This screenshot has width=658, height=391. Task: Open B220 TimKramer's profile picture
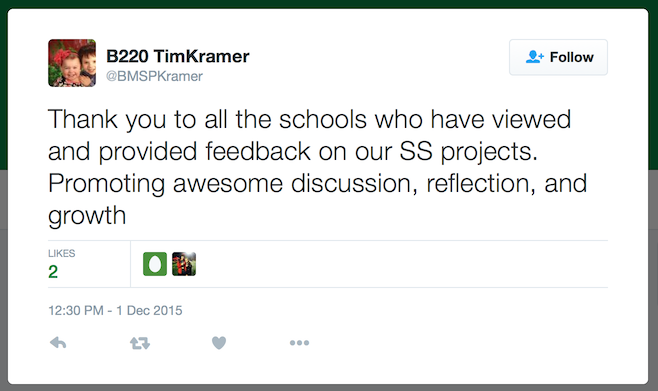72,63
